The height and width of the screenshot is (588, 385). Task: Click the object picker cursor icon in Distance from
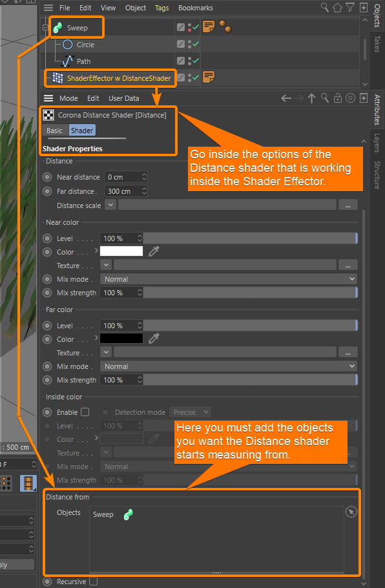point(351,512)
